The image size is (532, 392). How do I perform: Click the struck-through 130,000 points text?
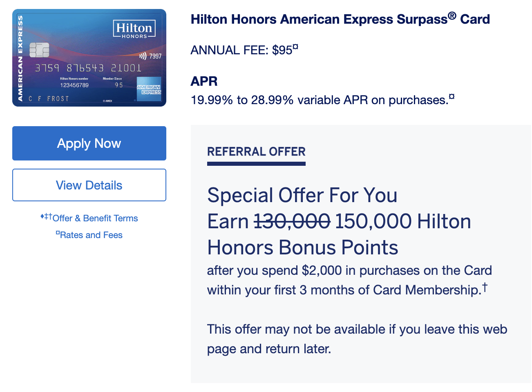(x=292, y=221)
